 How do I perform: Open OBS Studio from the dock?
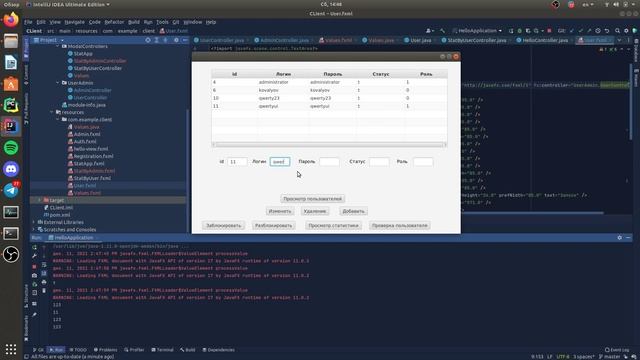(11, 254)
